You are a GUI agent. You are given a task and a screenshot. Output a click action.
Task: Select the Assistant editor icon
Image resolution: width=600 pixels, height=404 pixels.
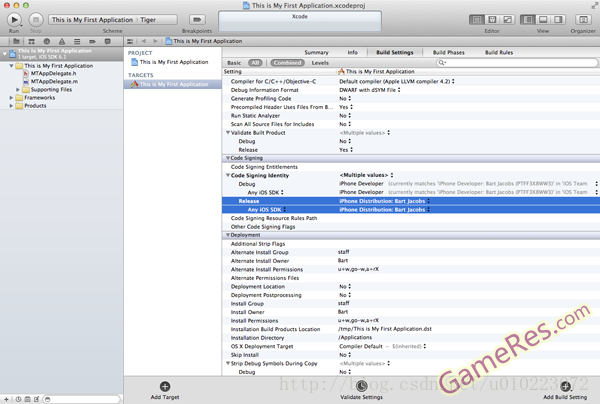(x=492, y=20)
